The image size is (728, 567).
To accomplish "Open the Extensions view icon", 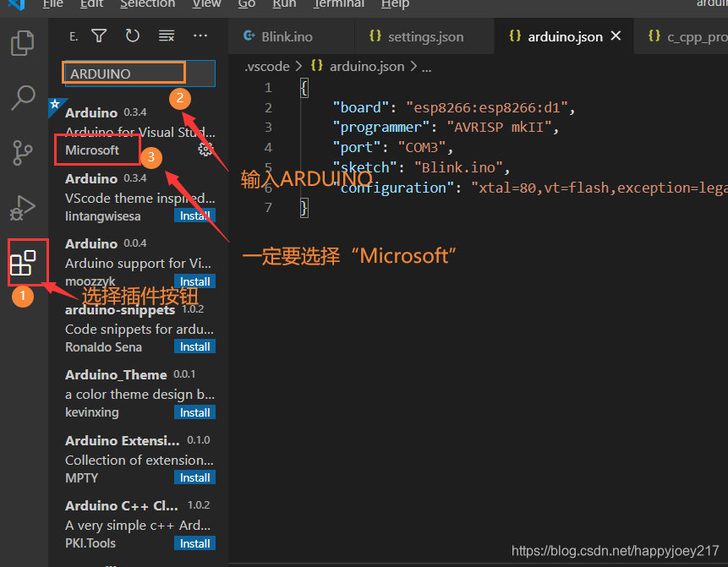I will [x=23, y=263].
